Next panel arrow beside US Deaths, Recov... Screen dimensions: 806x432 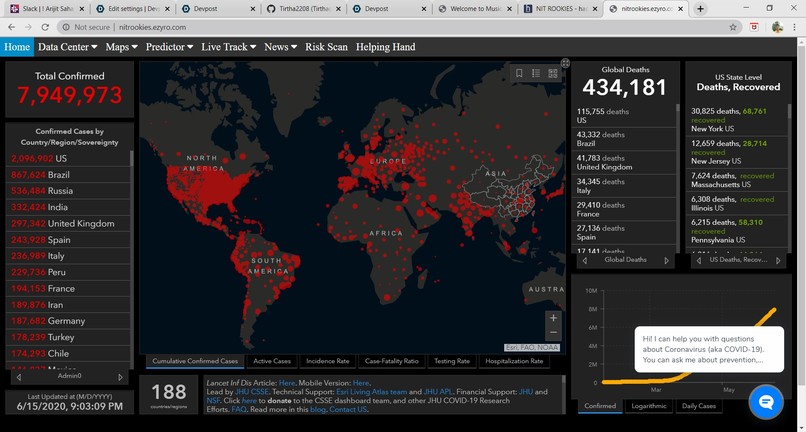click(x=778, y=261)
